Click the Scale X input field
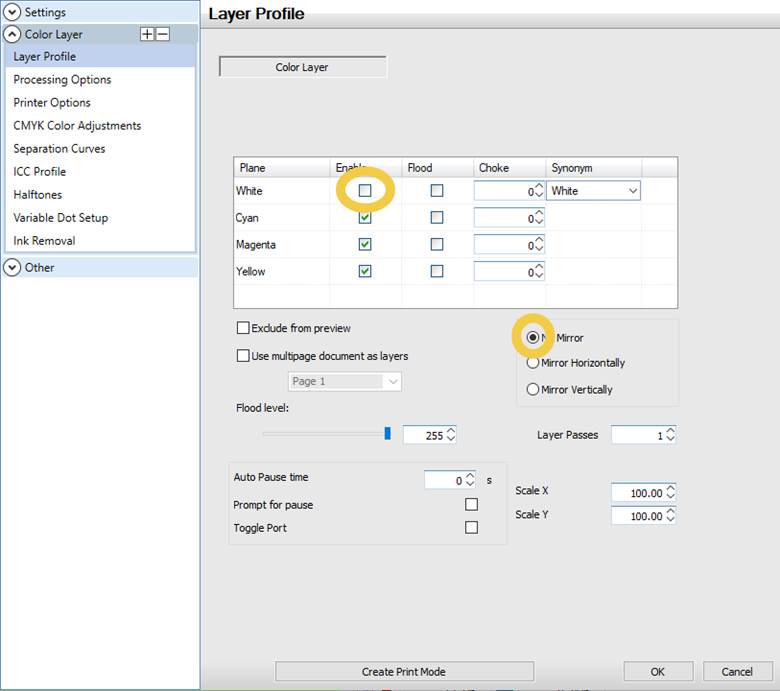Image resolution: width=780 pixels, height=691 pixels. (x=638, y=493)
